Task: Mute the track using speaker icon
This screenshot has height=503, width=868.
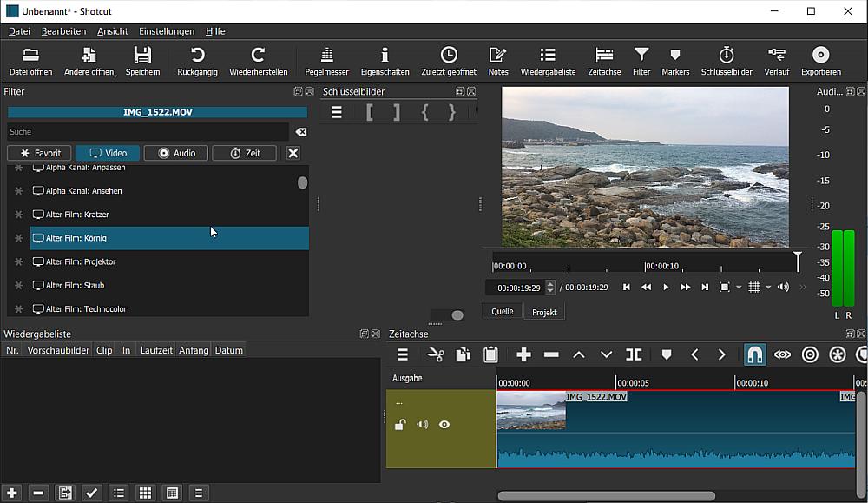Action: tap(422, 425)
